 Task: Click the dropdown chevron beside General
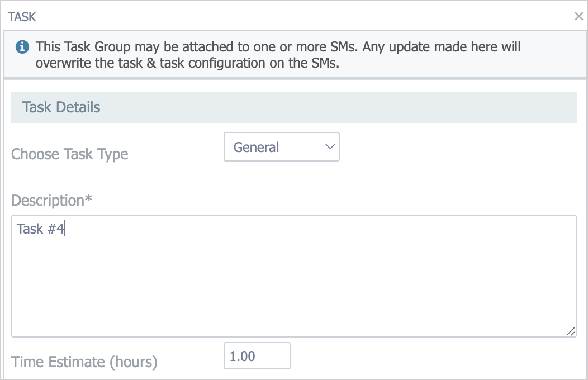330,147
